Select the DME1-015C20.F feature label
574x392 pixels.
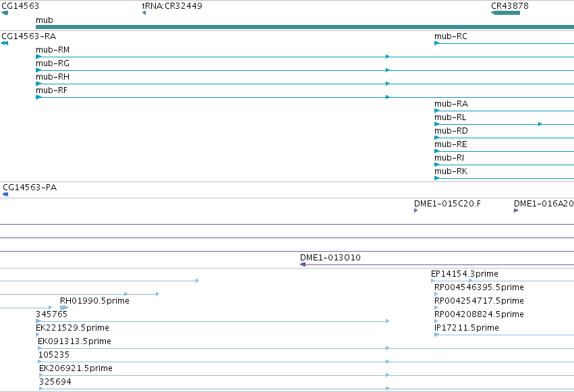point(447,204)
